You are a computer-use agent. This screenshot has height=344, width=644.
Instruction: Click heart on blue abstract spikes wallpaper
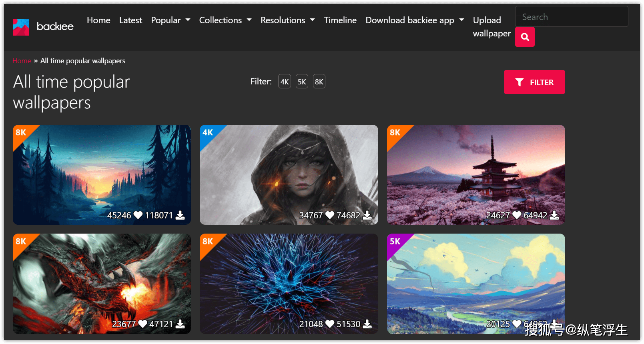point(330,324)
